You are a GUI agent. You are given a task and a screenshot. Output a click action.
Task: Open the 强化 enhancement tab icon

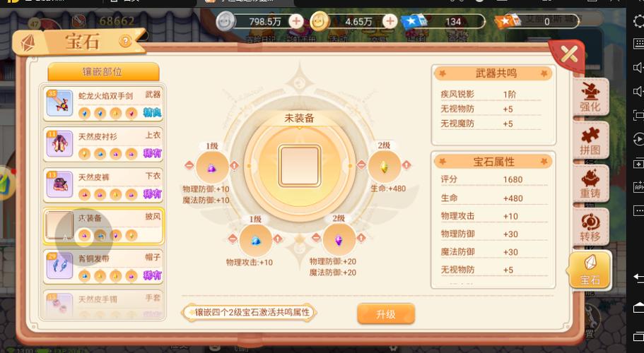point(590,97)
